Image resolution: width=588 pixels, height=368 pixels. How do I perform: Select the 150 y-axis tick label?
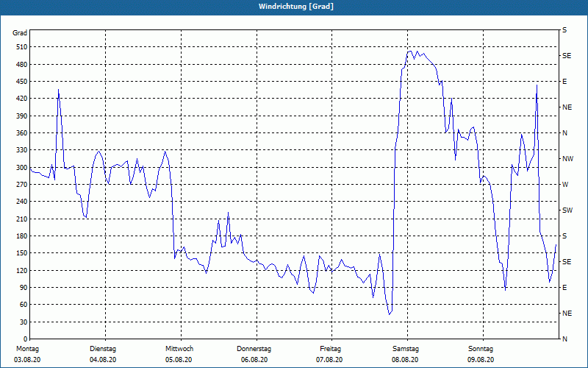tap(22, 253)
